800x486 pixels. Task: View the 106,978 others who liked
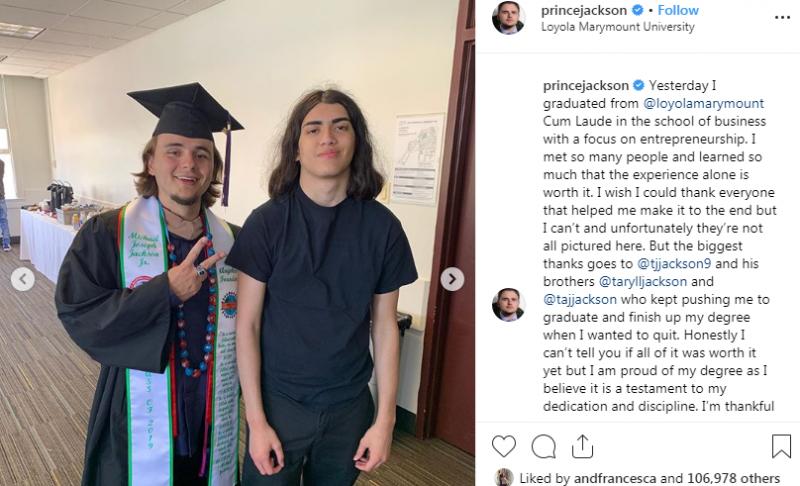coord(721,478)
